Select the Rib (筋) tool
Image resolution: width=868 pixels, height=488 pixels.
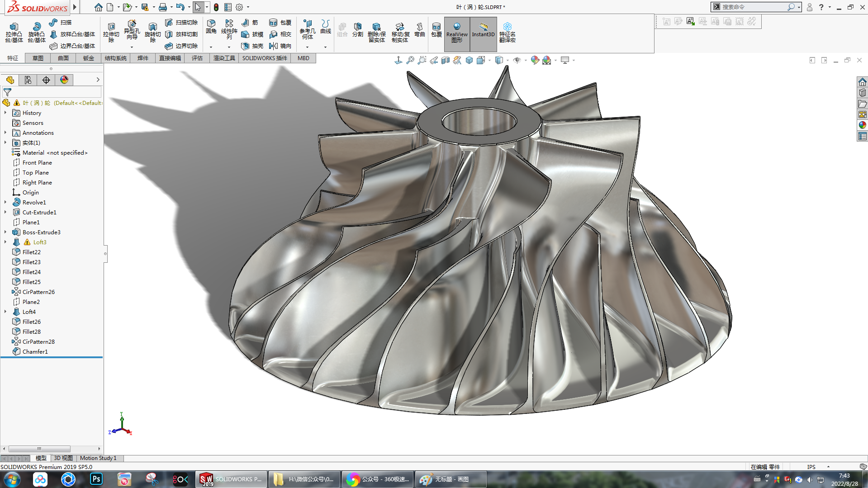pos(250,23)
